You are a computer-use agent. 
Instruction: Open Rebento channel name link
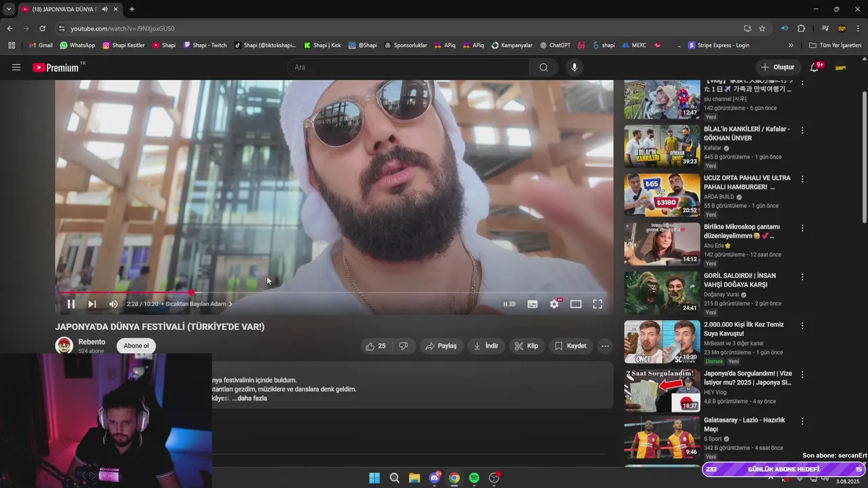[x=92, y=342]
